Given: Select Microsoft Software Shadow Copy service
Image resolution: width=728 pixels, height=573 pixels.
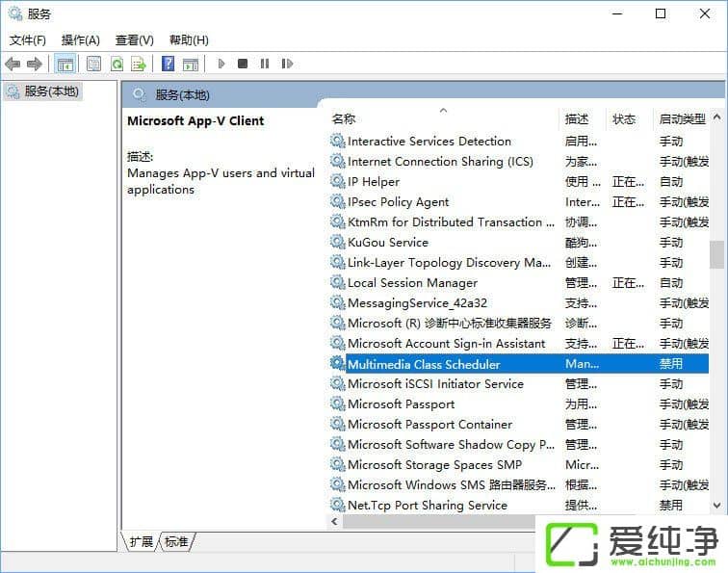Looking at the screenshot, I should coord(519,444).
